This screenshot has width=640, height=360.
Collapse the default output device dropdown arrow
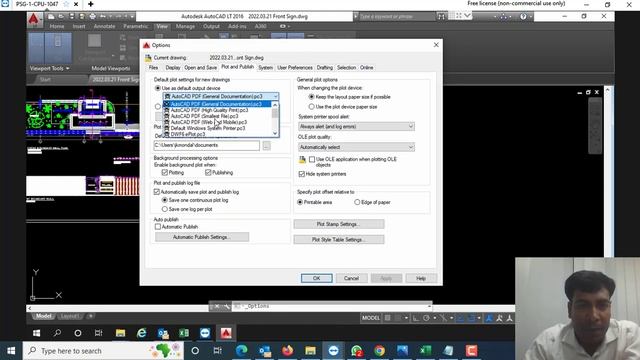click(276, 97)
